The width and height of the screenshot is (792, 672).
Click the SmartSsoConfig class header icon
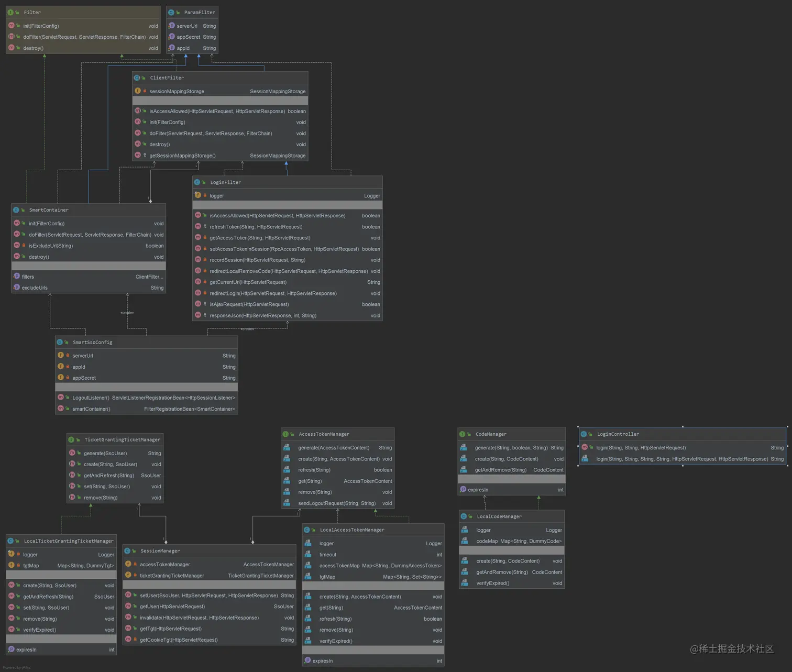60,342
